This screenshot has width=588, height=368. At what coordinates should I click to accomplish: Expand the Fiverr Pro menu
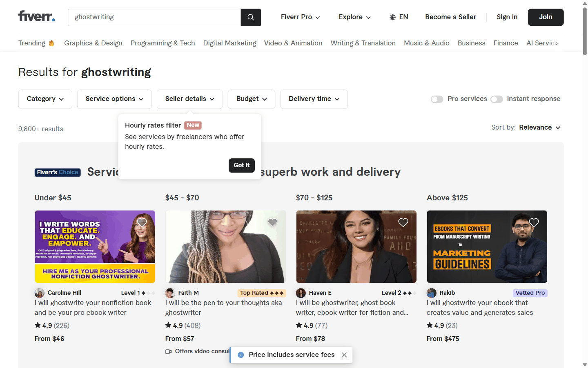pyautogui.click(x=301, y=17)
